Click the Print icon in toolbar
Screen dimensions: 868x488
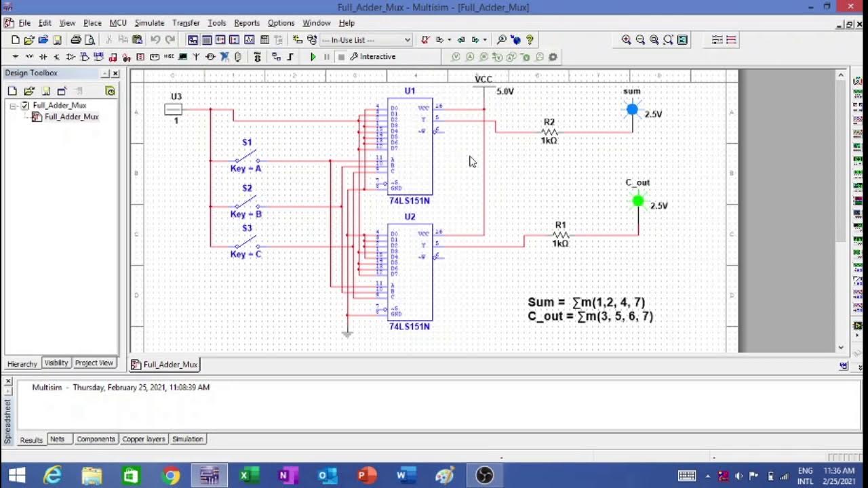(x=76, y=40)
